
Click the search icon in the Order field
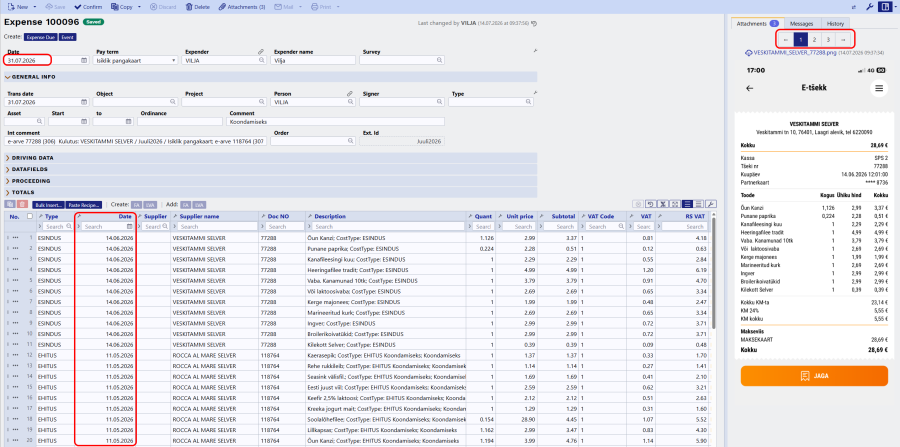coord(351,141)
